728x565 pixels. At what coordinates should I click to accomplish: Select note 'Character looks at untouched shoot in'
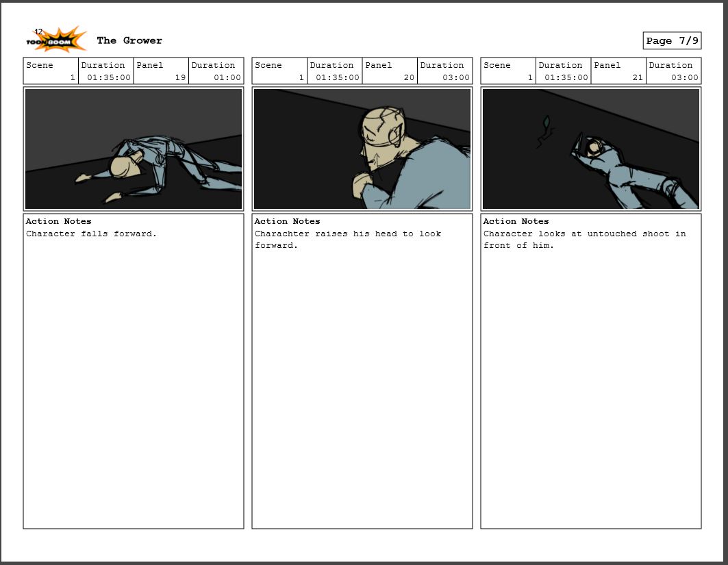coord(585,234)
